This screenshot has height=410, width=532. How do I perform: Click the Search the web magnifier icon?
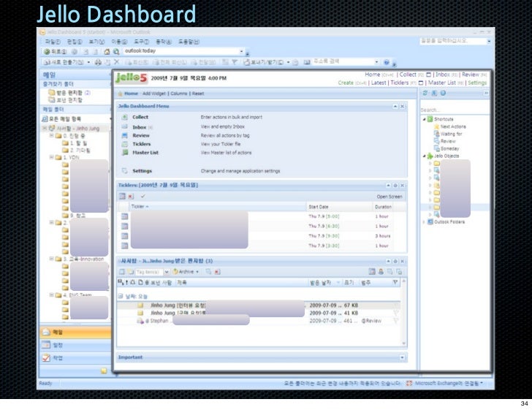click(x=116, y=52)
